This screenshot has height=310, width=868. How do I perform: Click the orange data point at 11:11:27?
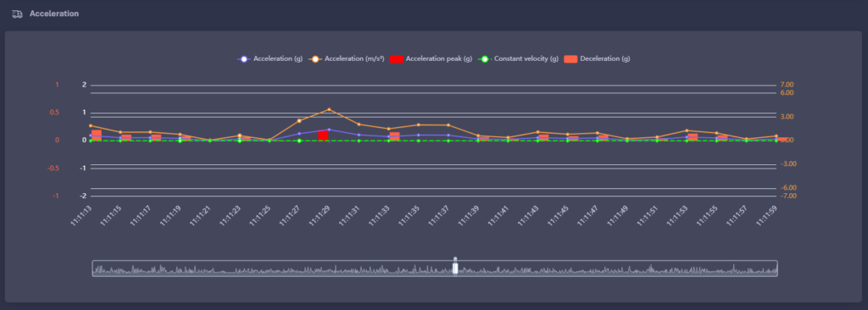(x=299, y=120)
